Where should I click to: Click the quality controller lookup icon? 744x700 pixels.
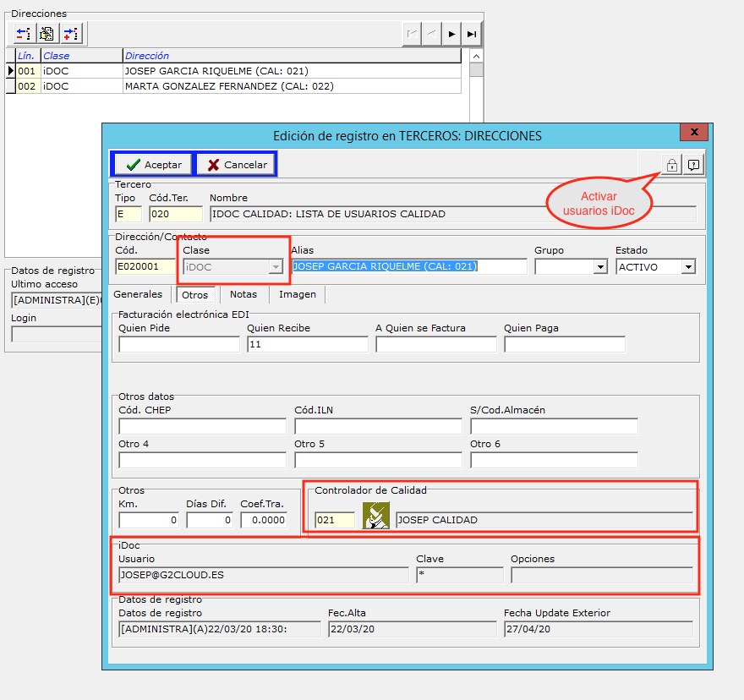[x=375, y=516]
